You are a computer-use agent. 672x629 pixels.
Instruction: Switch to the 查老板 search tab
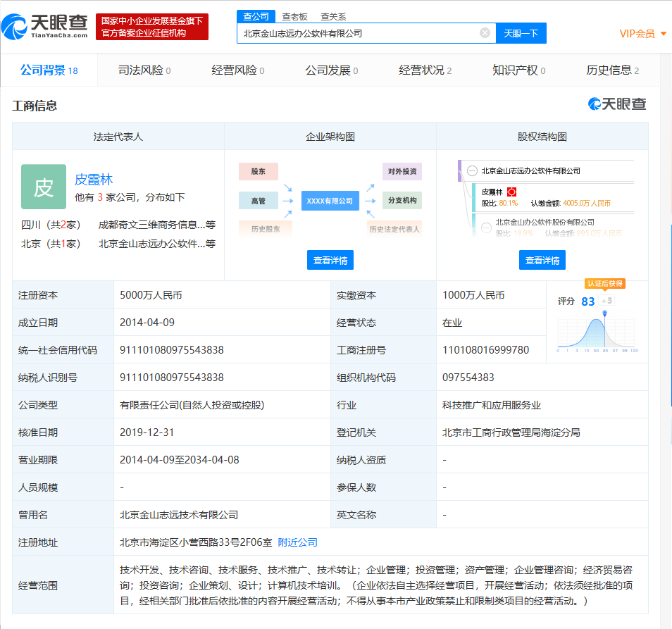click(x=293, y=16)
